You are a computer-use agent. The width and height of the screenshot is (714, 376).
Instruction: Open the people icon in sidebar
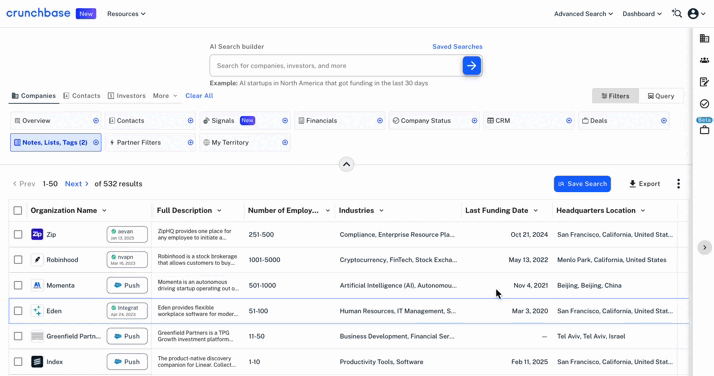point(704,60)
